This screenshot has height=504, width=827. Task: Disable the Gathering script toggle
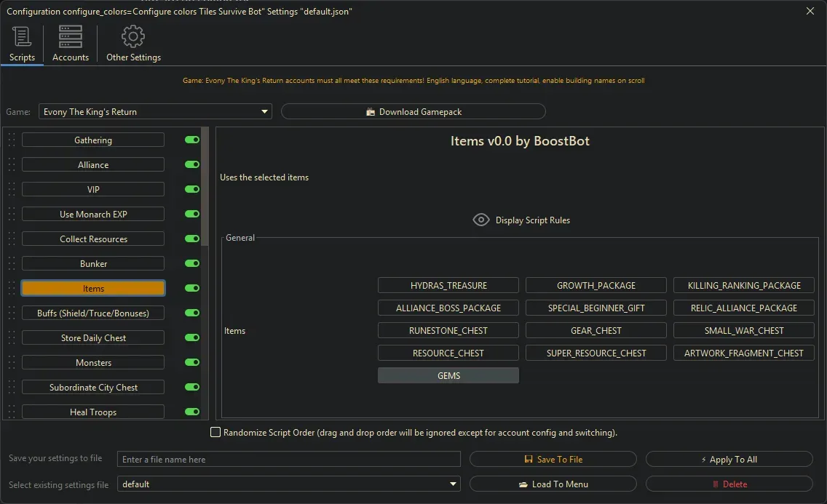click(x=192, y=140)
